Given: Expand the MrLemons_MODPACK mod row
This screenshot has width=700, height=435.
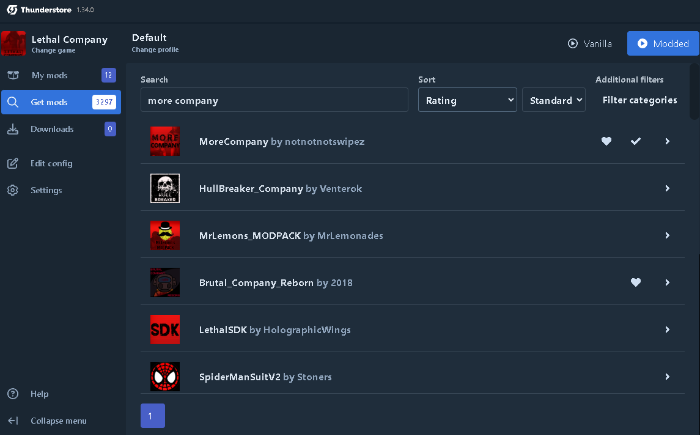Looking at the screenshot, I should point(667,235).
